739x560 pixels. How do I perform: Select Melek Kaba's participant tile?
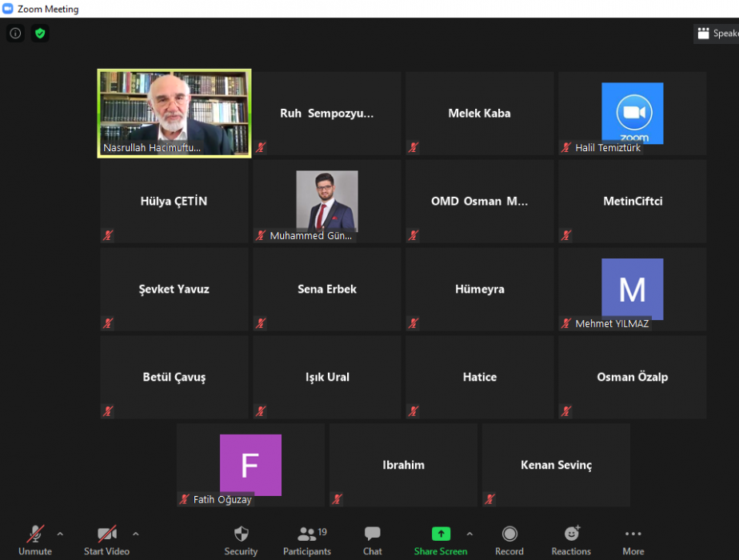point(480,114)
